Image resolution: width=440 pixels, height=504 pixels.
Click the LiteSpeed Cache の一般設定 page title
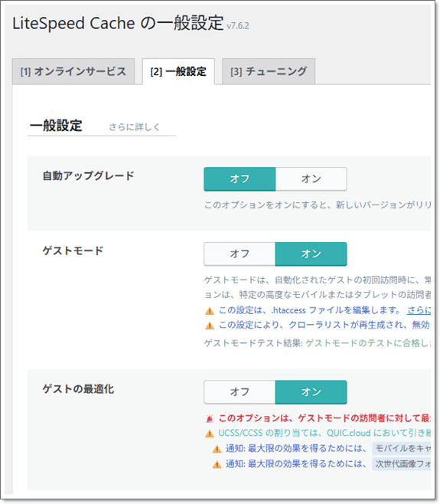(118, 23)
